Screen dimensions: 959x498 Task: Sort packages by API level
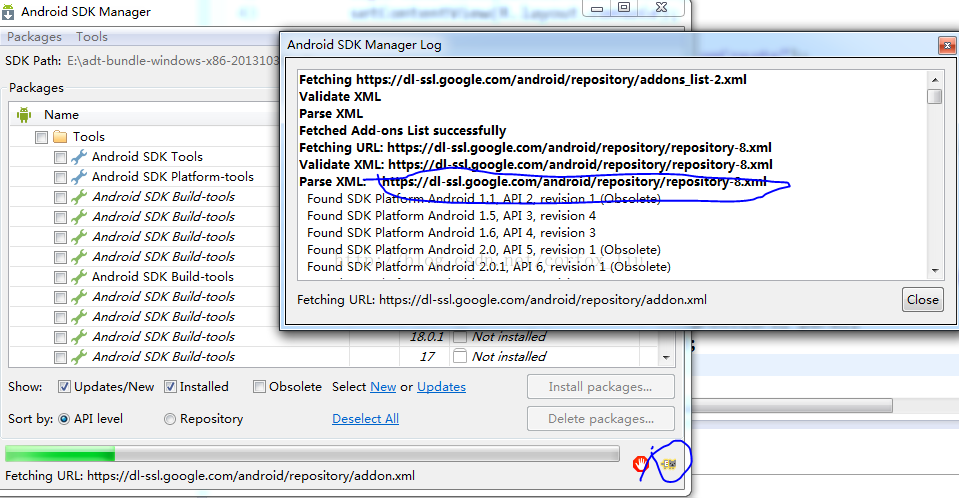[64, 419]
